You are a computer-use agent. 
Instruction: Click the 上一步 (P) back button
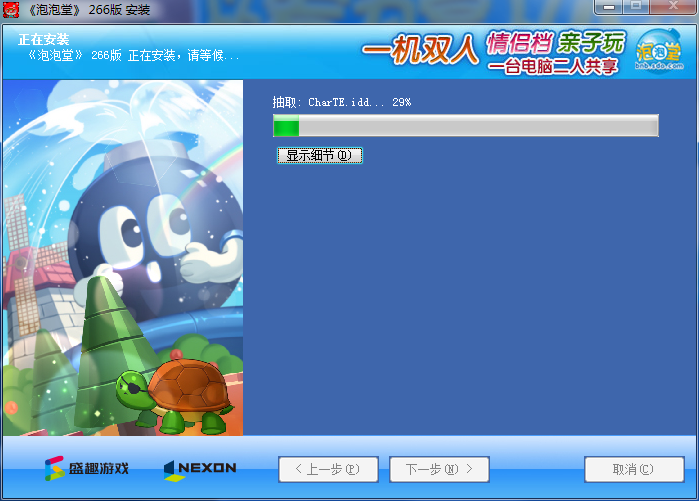[328, 469]
